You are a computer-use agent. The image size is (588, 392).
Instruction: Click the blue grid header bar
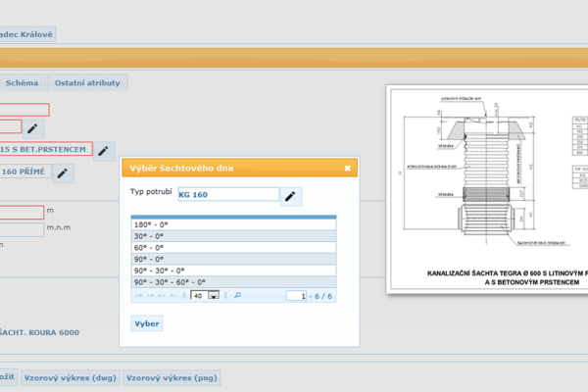click(x=233, y=217)
